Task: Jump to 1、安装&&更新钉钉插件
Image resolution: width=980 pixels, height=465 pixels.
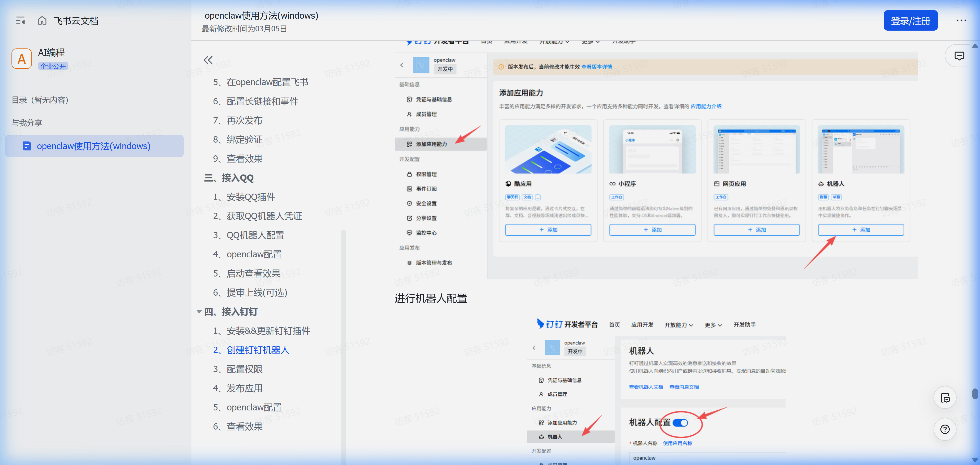Action: [x=262, y=331]
